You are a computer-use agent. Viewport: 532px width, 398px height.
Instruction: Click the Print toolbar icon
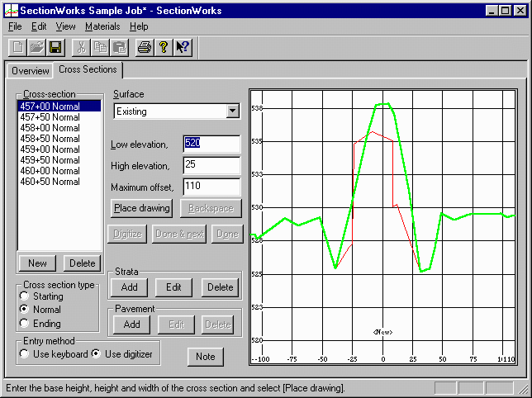point(145,48)
